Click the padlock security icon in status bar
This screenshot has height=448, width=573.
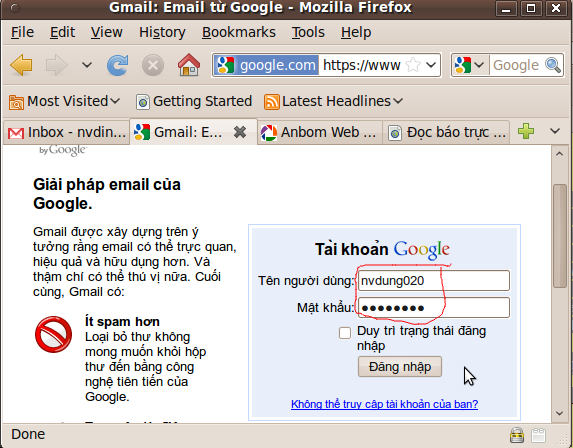[517, 435]
